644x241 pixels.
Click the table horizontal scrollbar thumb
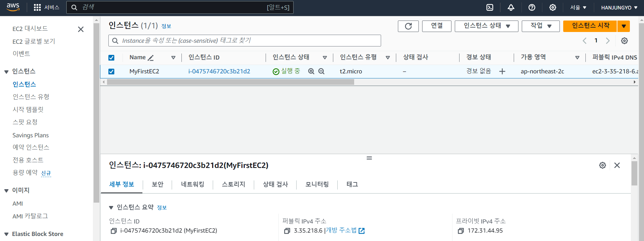(231, 82)
